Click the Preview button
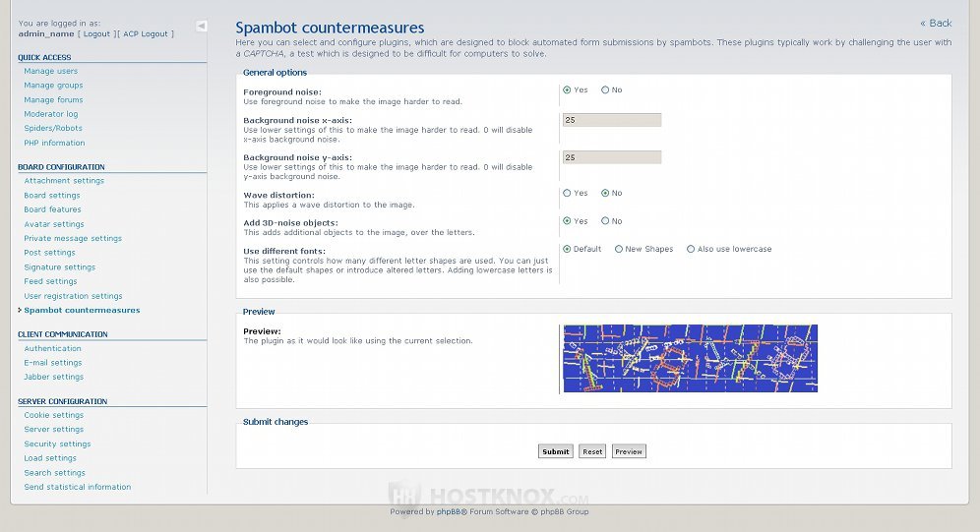This screenshot has width=980, height=532. pyautogui.click(x=629, y=451)
